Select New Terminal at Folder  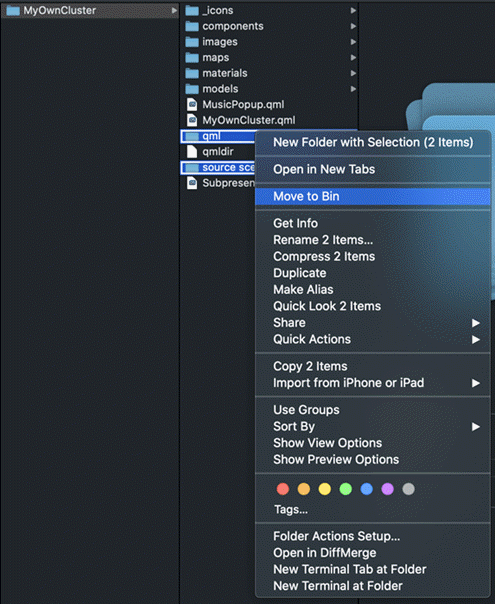coord(373,586)
